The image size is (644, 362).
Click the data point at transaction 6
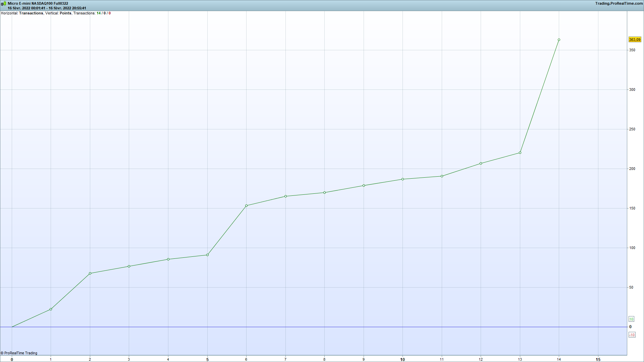[246, 206]
